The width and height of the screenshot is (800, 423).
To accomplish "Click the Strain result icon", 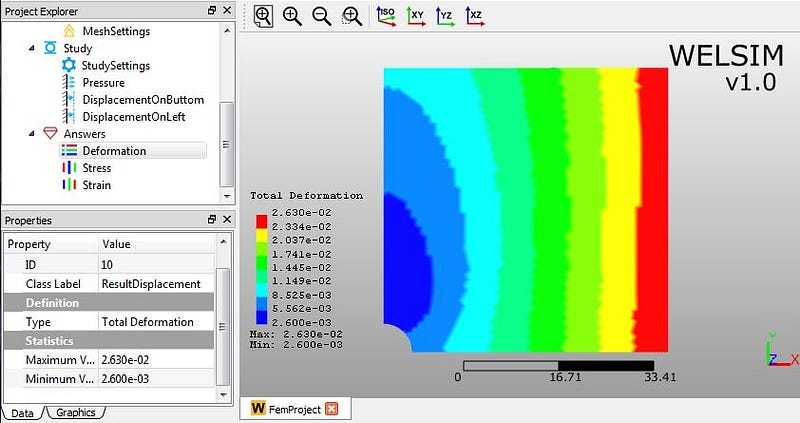I will pyautogui.click(x=69, y=185).
